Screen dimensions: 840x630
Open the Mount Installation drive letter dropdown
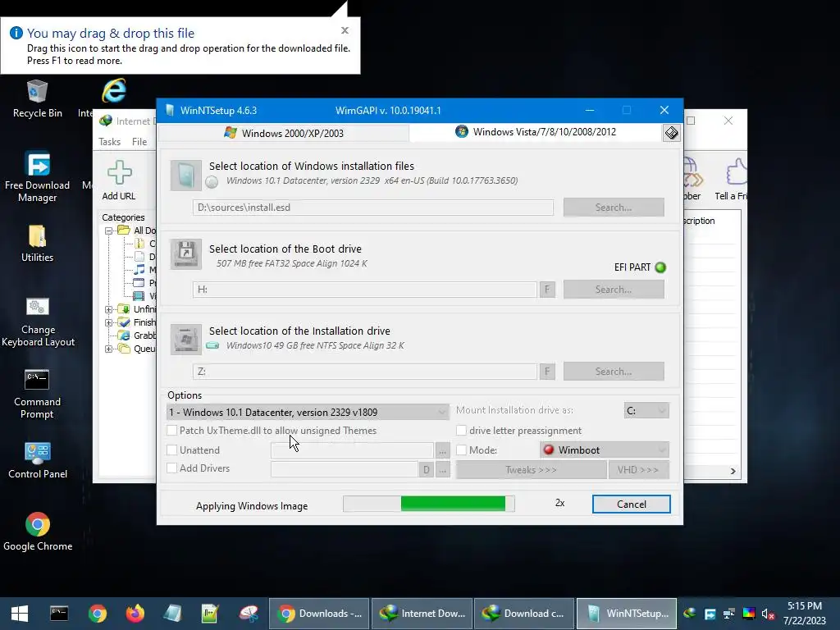(646, 410)
